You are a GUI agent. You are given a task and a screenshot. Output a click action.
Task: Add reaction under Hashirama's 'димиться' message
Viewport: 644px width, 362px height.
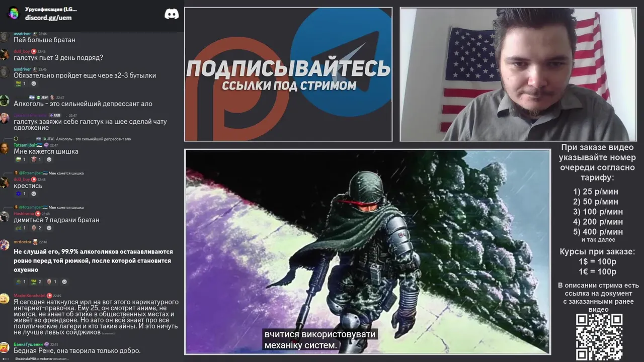tap(49, 228)
